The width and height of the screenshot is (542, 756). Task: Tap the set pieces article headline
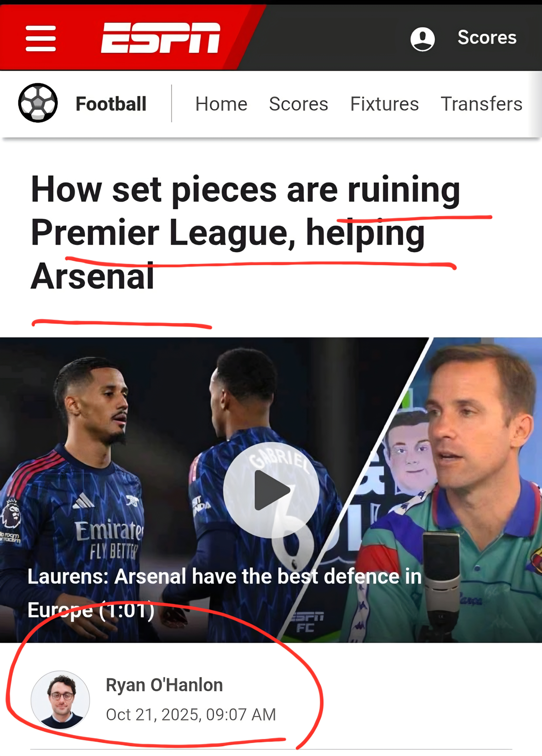[x=245, y=232]
